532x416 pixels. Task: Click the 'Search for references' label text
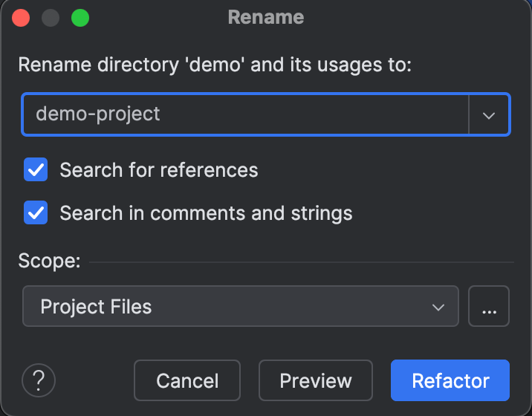[x=159, y=170]
